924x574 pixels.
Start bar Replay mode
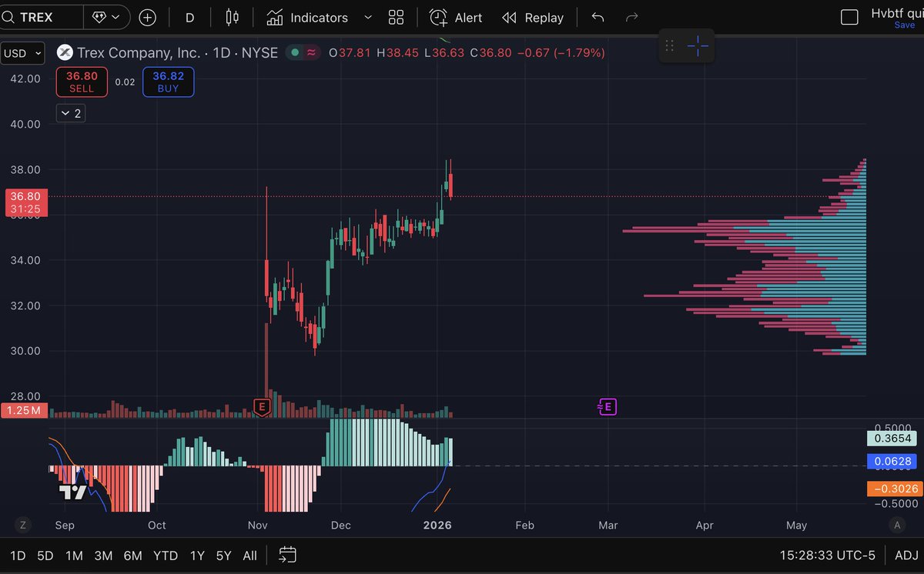533,17
